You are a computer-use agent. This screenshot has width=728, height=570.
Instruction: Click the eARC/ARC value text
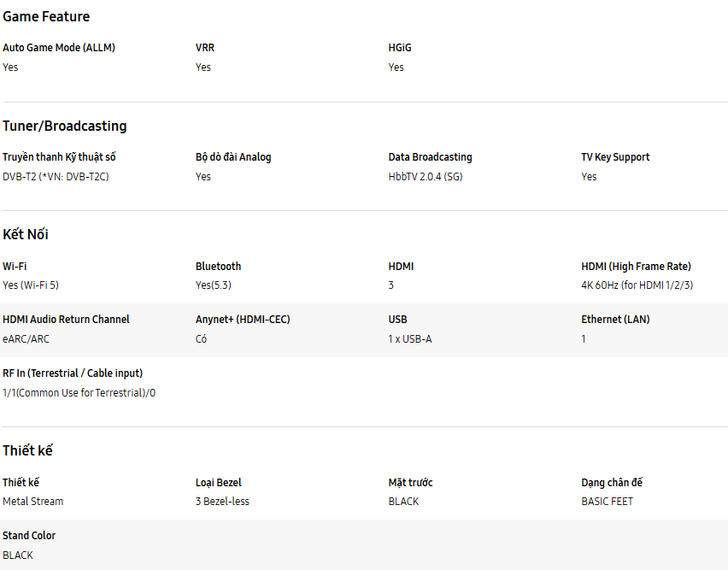tap(26, 339)
